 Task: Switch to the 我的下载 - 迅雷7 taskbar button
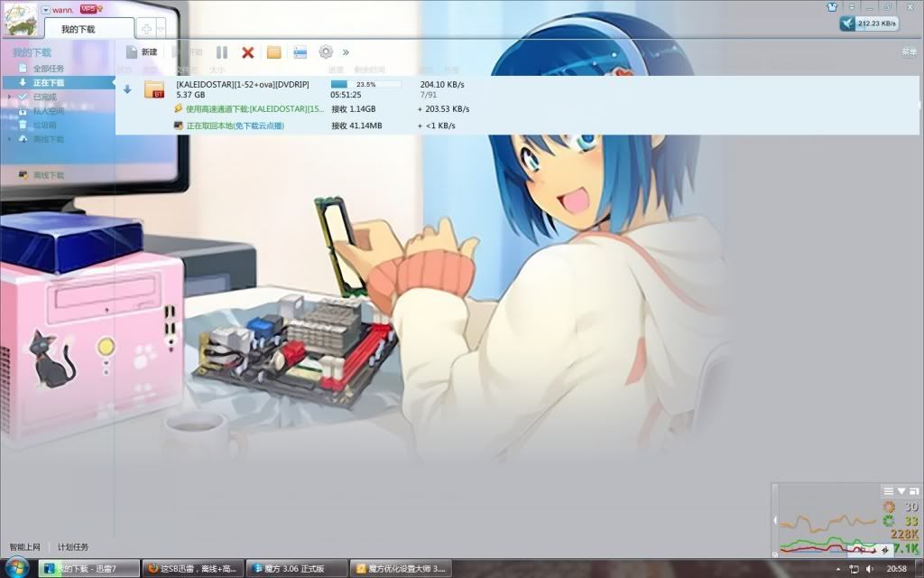[x=89, y=569]
